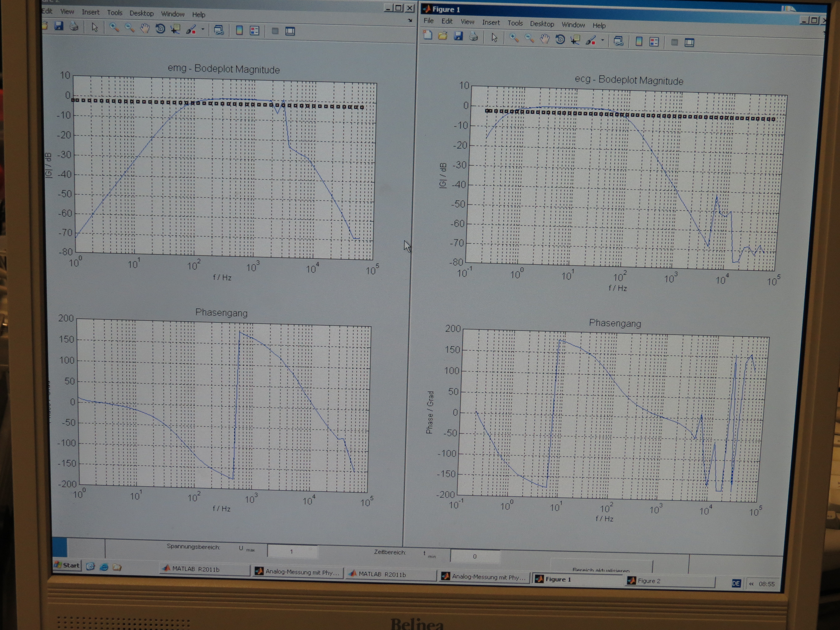Toggle Show Plot Tools in Figure 1
This screenshot has width=840, height=630.
tap(689, 42)
